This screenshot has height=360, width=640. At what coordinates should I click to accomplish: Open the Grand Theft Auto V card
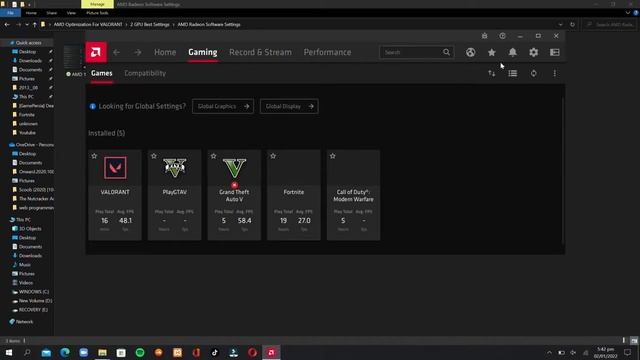click(234, 195)
